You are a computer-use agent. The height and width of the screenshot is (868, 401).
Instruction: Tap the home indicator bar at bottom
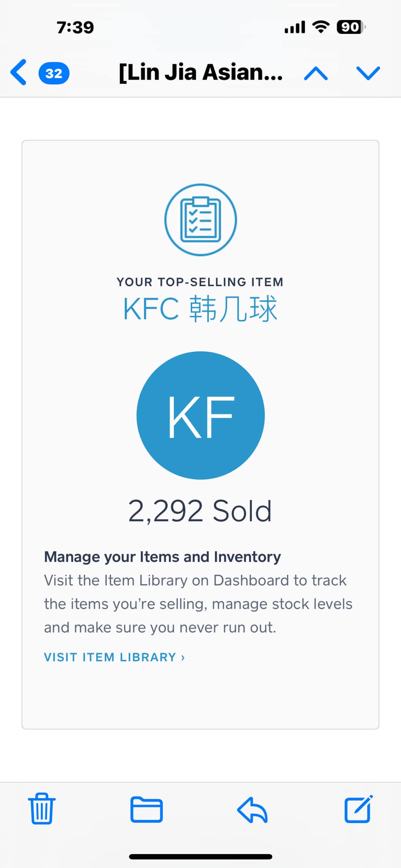[200, 857]
